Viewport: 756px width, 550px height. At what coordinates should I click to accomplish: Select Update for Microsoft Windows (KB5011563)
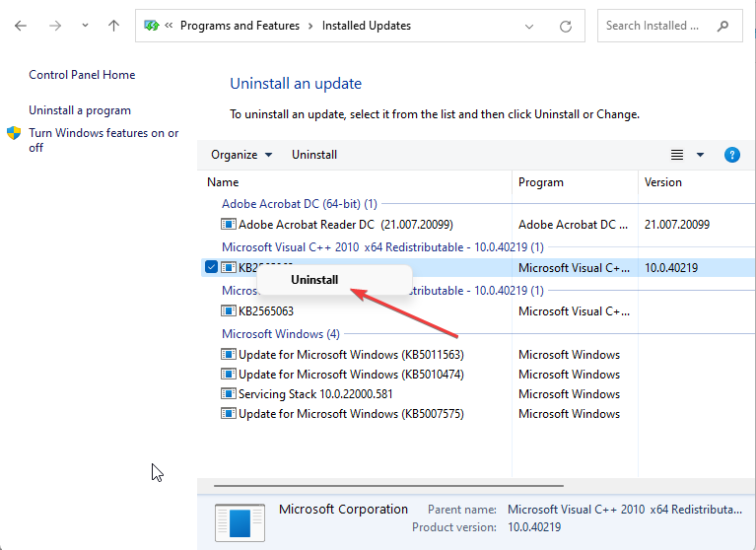351,355
